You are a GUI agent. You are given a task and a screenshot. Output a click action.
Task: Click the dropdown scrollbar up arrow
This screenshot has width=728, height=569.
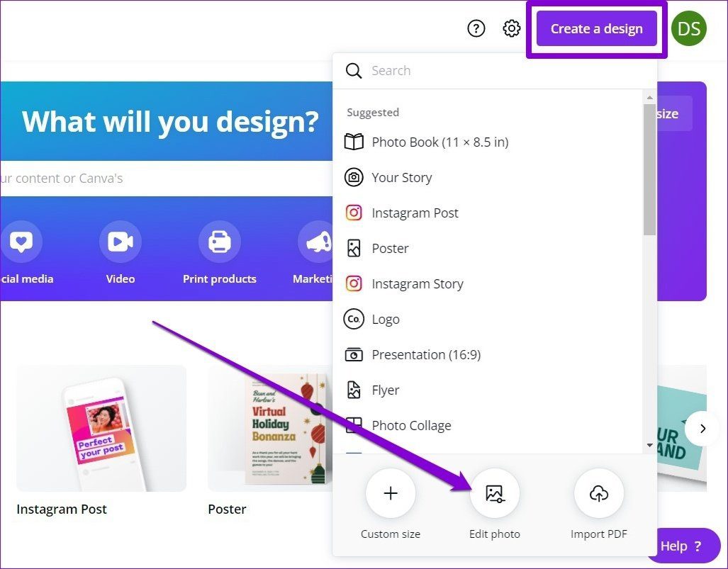click(649, 98)
